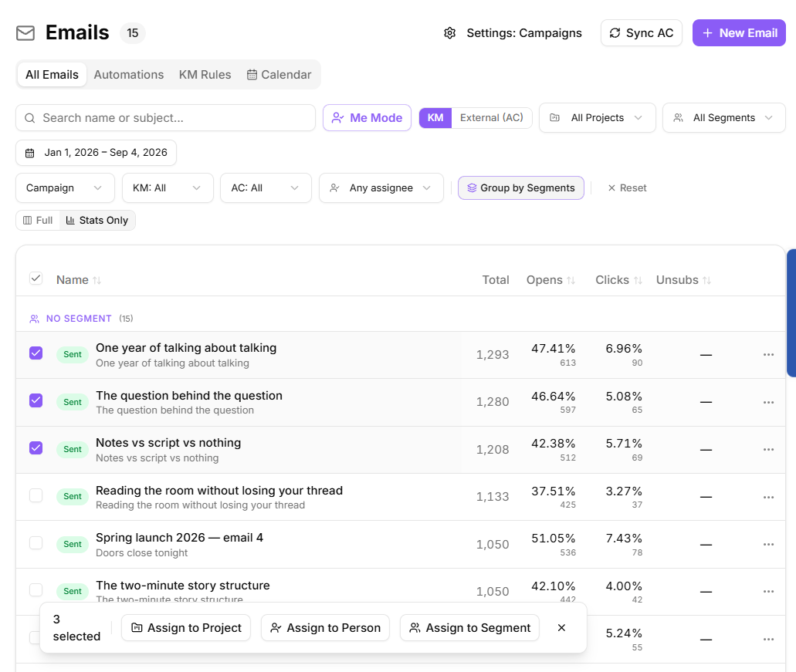Open more options for 'Notes vs script vs nothing'
The width and height of the screenshot is (796, 672).
[768, 449]
